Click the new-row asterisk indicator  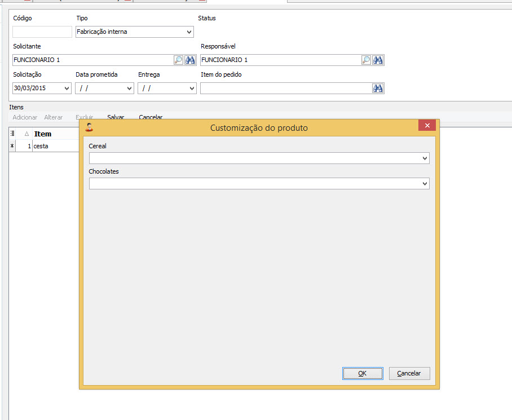12,146
